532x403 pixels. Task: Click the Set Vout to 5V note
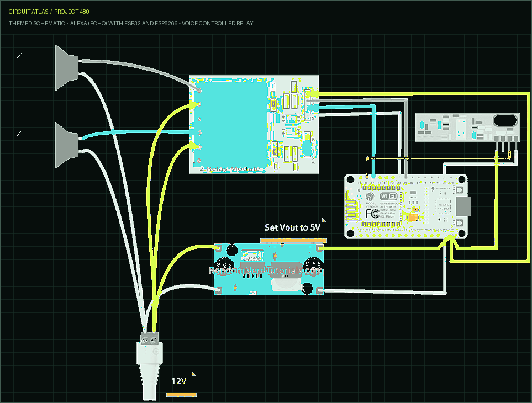[292, 227]
